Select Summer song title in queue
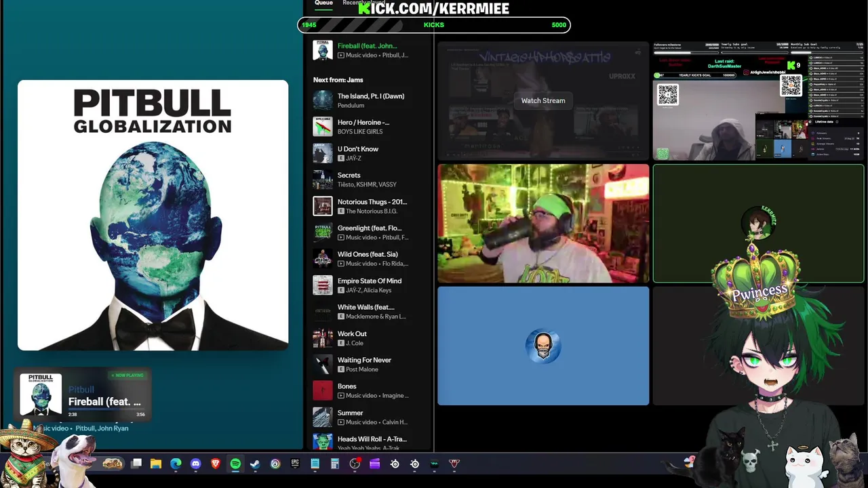This screenshot has height=488, width=868. [351, 413]
